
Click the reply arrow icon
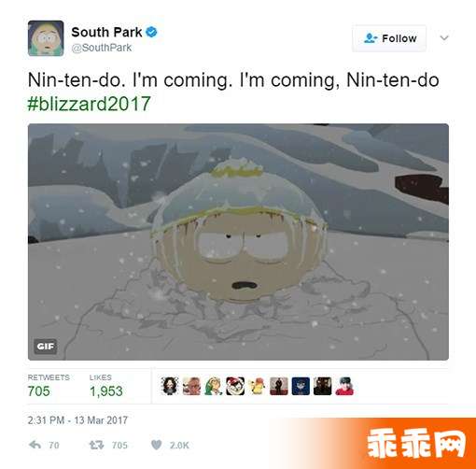click(x=35, y=445)
